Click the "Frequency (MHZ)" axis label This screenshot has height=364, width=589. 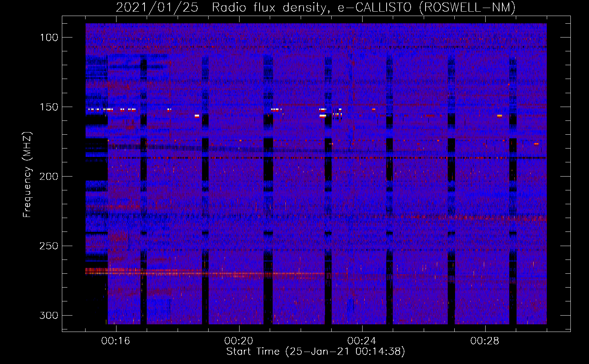27,175
